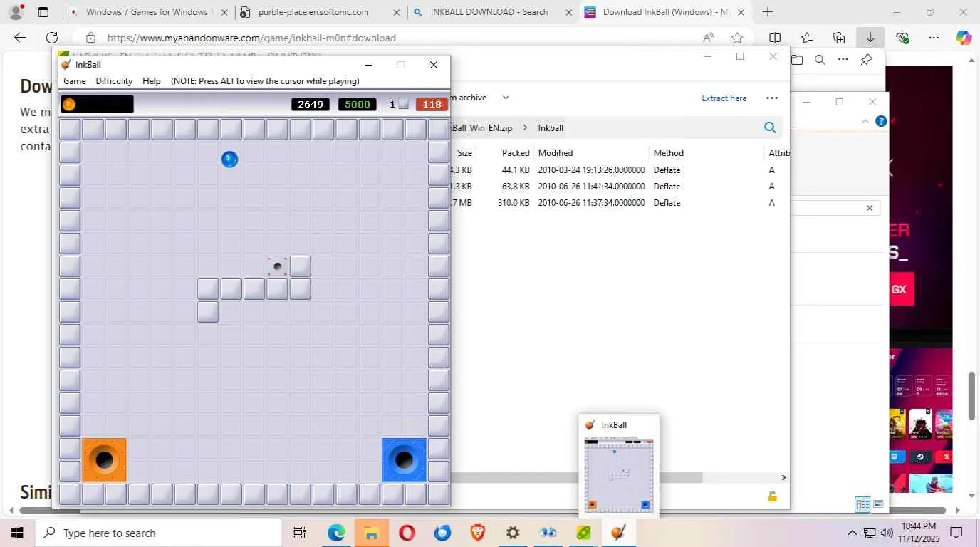
Task: Switch to purble-place.en.softonic.com tab
Action: [x=320, y=12]
